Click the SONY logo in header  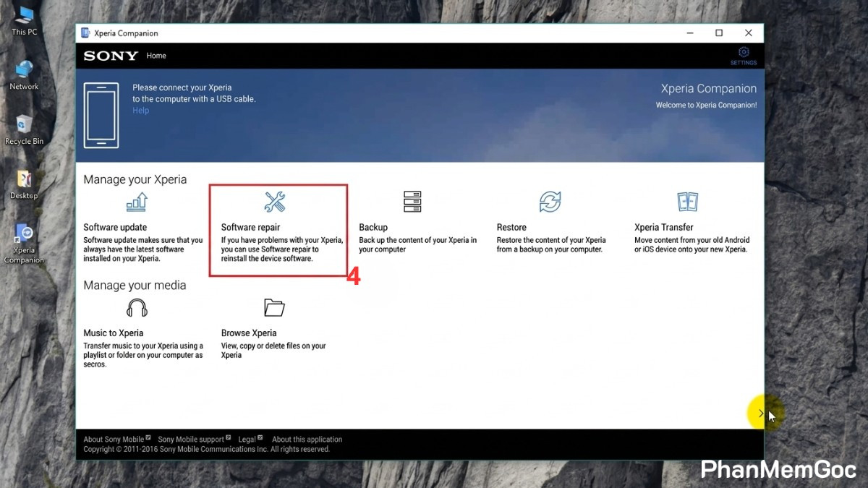111,56
